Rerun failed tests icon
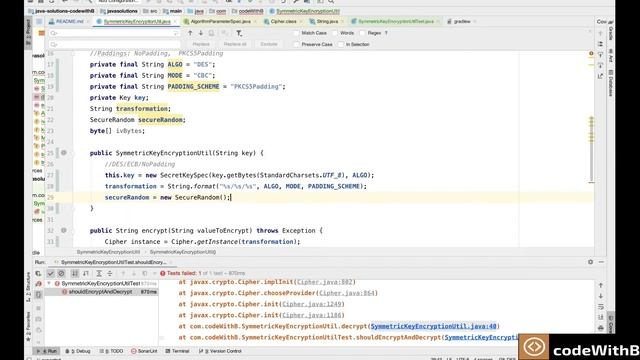This screenshot has width=640, height=360. click(x=38, y=284)
